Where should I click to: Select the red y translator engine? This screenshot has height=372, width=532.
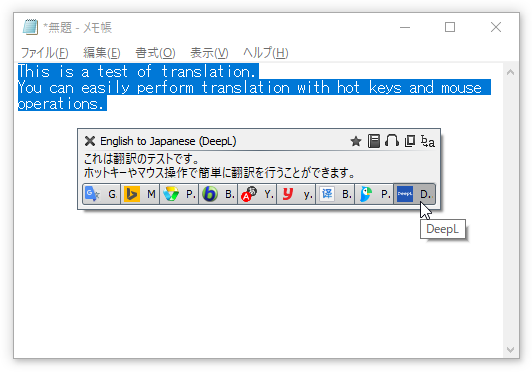[x=296, y=194]
